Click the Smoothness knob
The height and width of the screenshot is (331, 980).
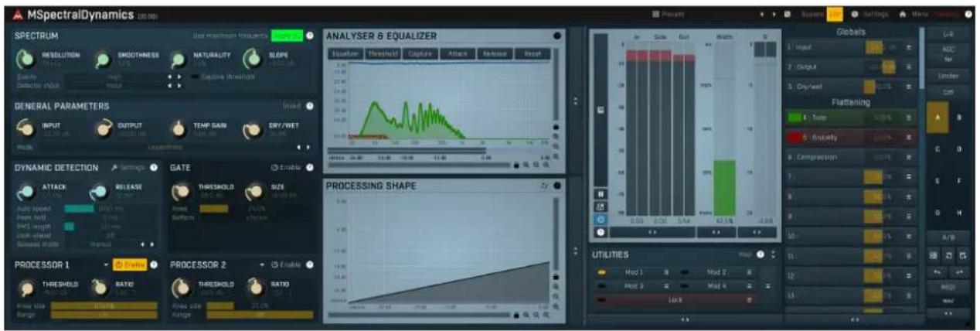pos(101,60)
